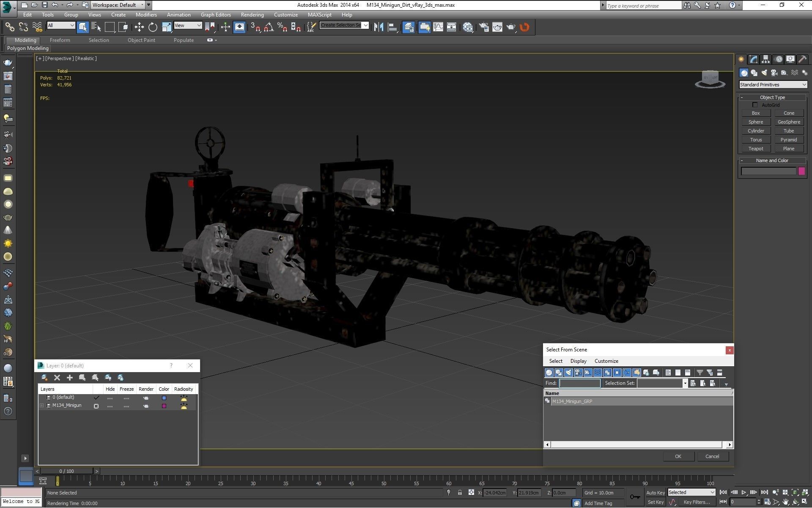
Task: Click the Select and Link chain icon
Action: (10, 27)
